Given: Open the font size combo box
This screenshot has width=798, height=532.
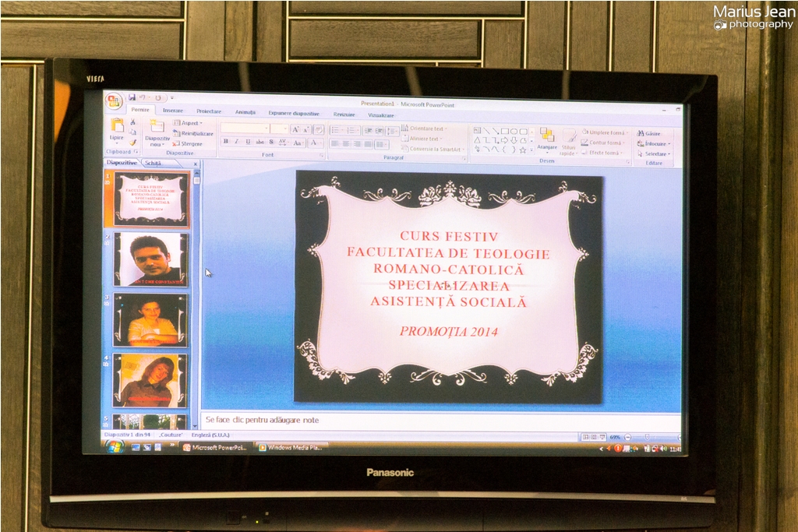Looking at the screenshot, I should (280, 129).
